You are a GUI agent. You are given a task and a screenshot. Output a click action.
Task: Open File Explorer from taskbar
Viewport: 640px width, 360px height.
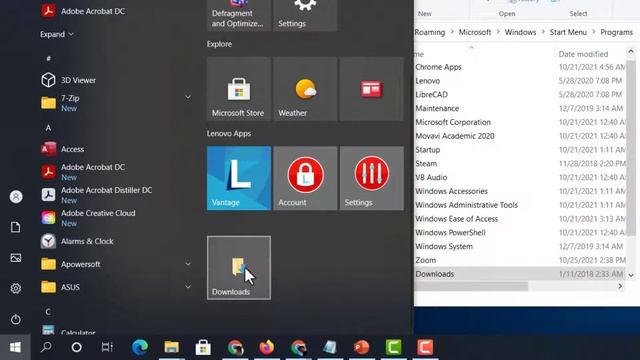pyautogui.click(x=171, y=347)
